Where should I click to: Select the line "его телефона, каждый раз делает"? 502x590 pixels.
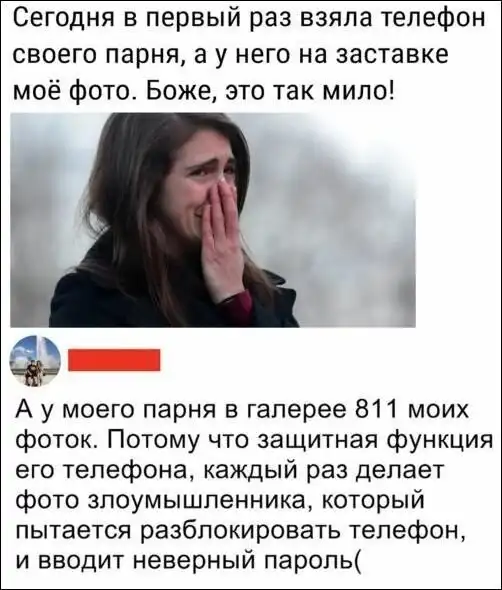[x=231, y=472]
